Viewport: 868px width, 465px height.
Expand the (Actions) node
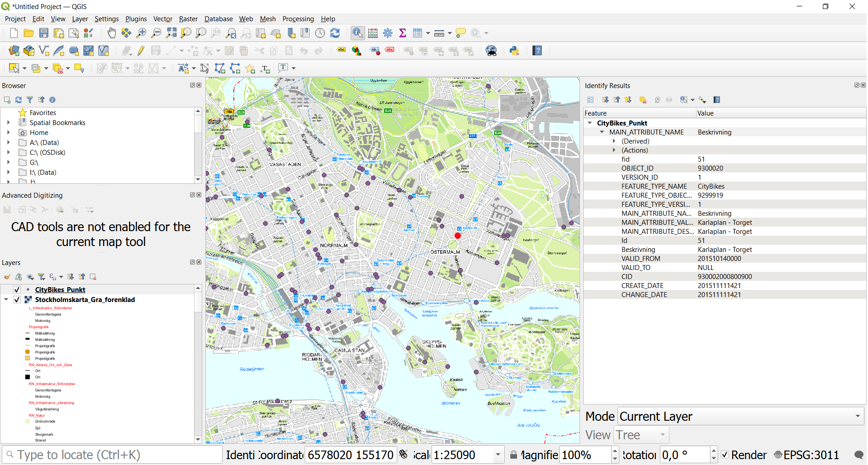(x=614, y=150)
